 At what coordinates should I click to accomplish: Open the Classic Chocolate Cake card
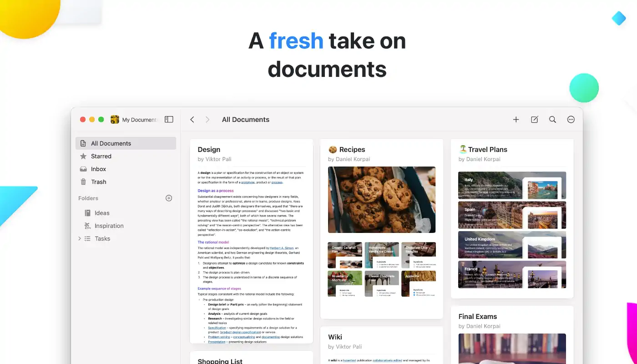pyautogui.click(x=382, y=283)
